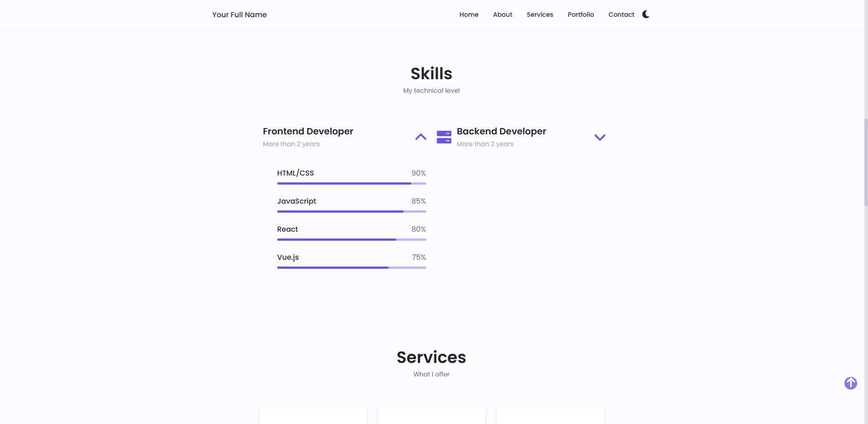Click the My technical level subtitle
Image resolution: width=868 pixels, height=424 pixels.
point(431,91)
